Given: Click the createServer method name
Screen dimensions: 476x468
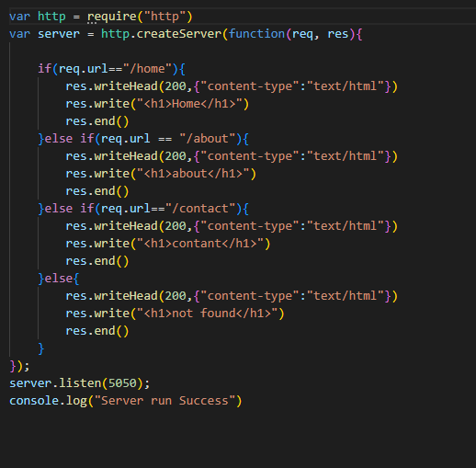Looking at the screenshot, I should (x=179, y=34).
